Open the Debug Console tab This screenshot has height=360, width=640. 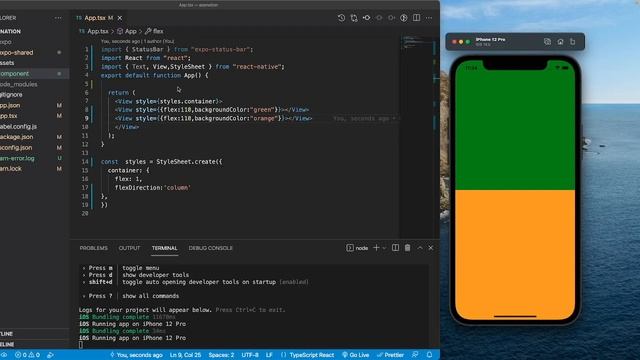211,248
